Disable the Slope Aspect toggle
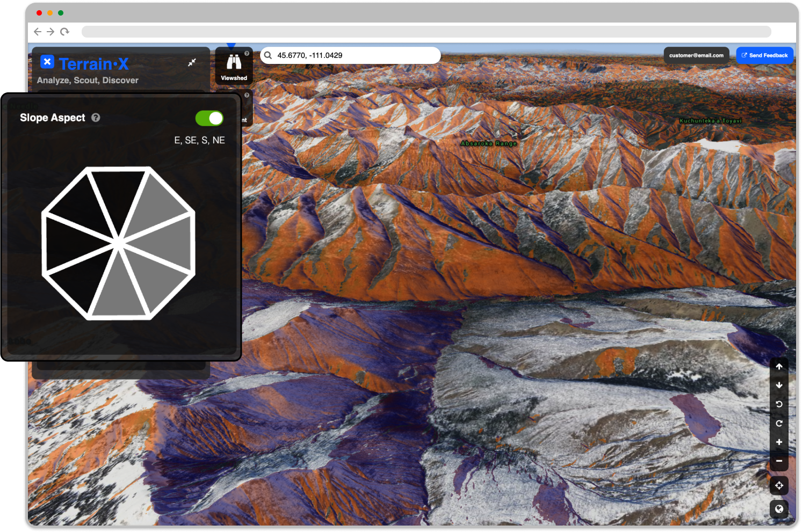Screen dimensions: 802x532 (209, 118)
